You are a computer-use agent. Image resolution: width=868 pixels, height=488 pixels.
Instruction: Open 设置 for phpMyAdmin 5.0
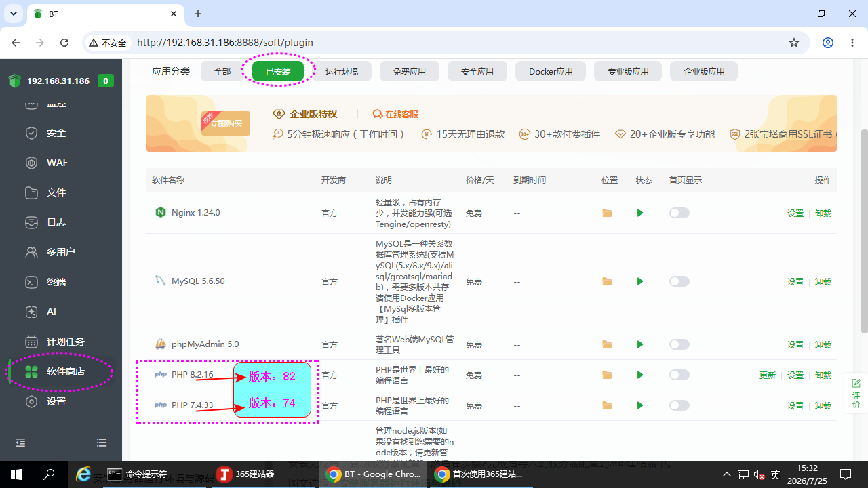click(795, 344)
